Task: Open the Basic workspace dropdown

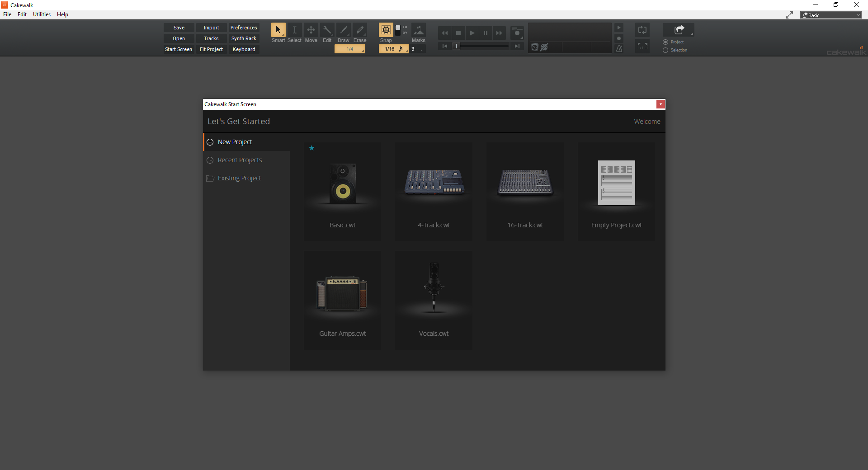Action: click(x=831, y=15)
